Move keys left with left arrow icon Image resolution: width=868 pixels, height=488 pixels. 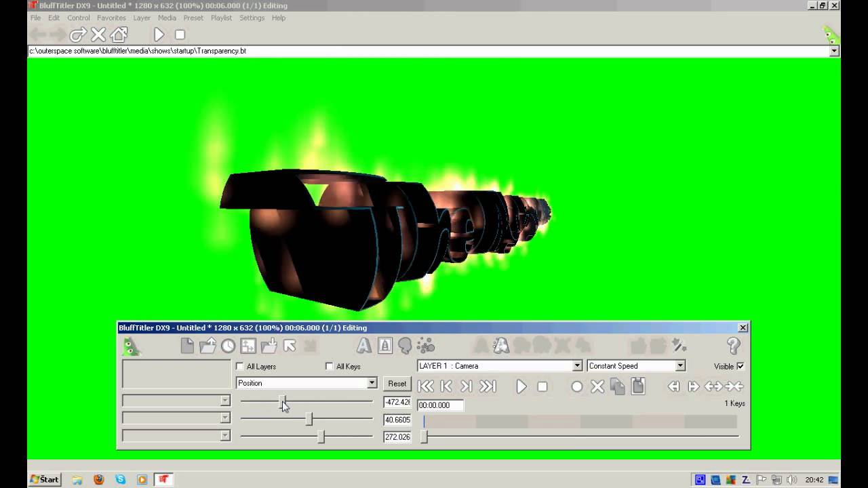coord(673,386)
